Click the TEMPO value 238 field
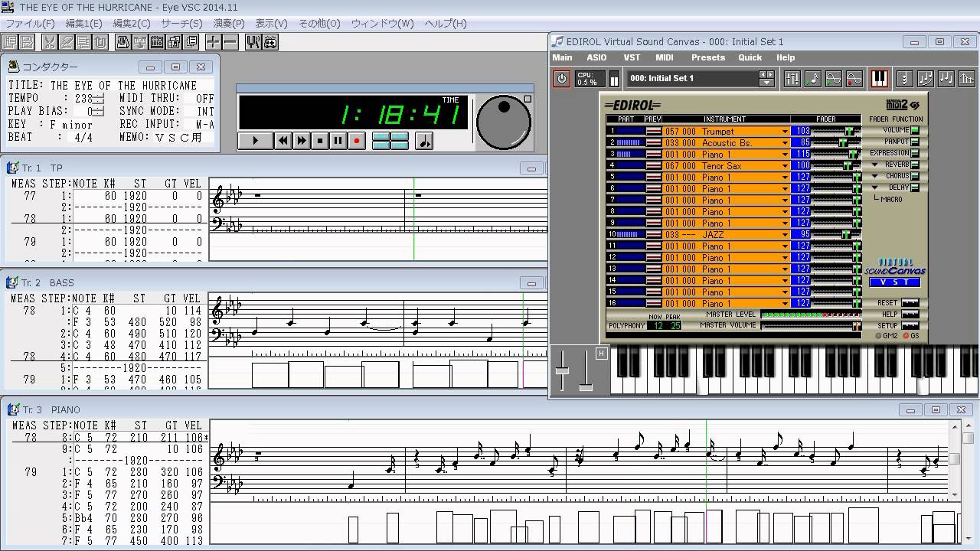 point(83,98)
